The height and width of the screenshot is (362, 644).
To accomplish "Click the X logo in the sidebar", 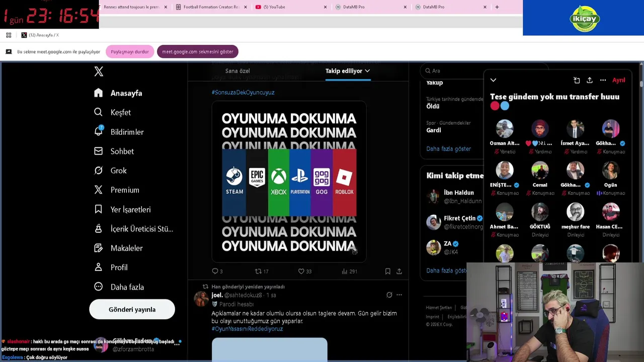I will point(99,71).
